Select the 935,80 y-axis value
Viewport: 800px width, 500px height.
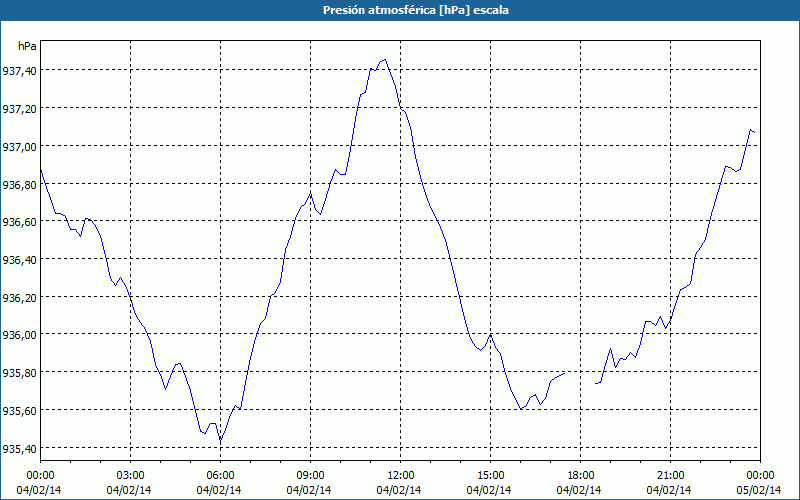19,373
